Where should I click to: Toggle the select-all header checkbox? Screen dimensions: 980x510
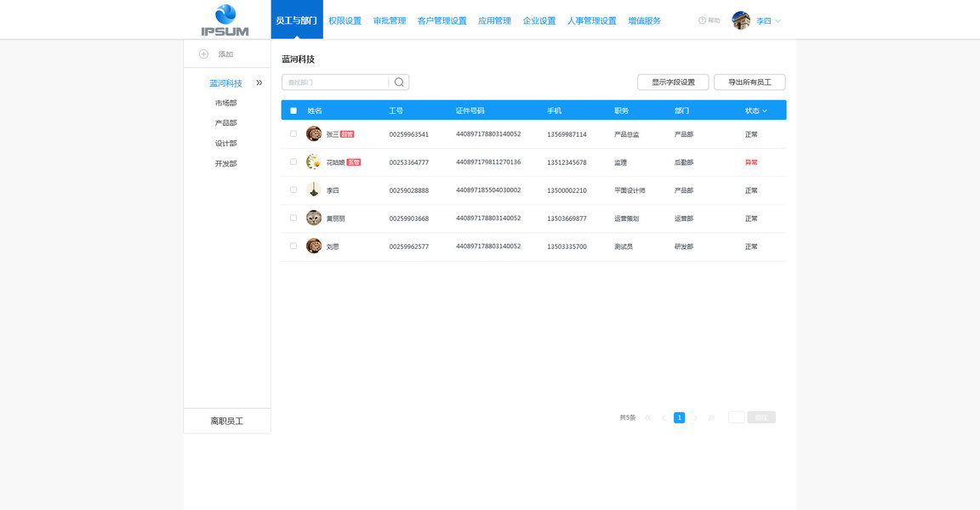[293, 110]
